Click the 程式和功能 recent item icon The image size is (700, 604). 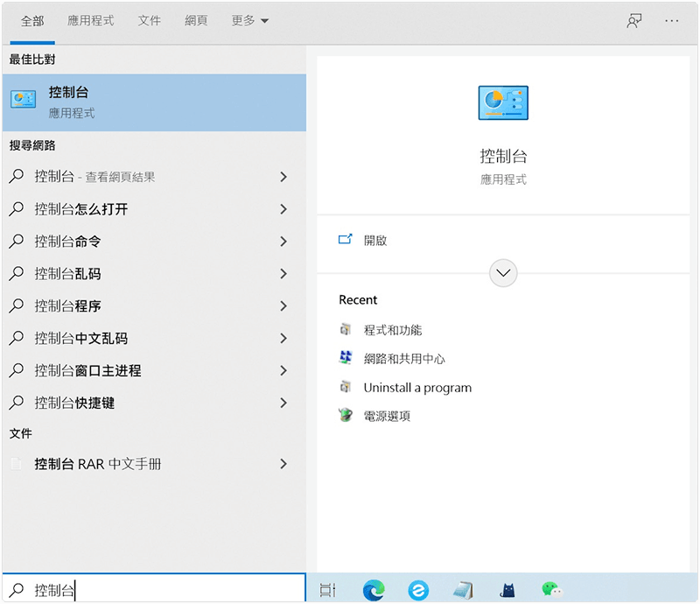[x=345, y=329]
